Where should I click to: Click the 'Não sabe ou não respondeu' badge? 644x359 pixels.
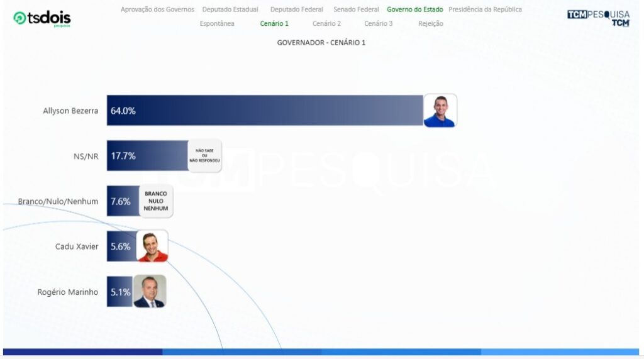(x=205, y=156)
